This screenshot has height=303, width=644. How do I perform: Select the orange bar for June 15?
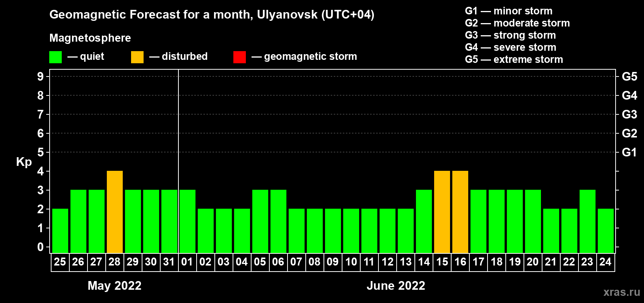click(x=442, y=212)
